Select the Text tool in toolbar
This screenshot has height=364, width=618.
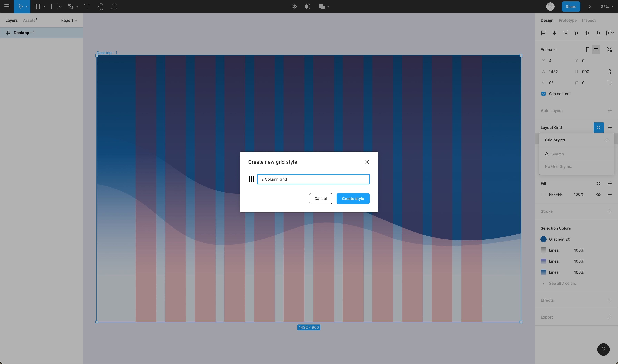click(x=87, y=7)
